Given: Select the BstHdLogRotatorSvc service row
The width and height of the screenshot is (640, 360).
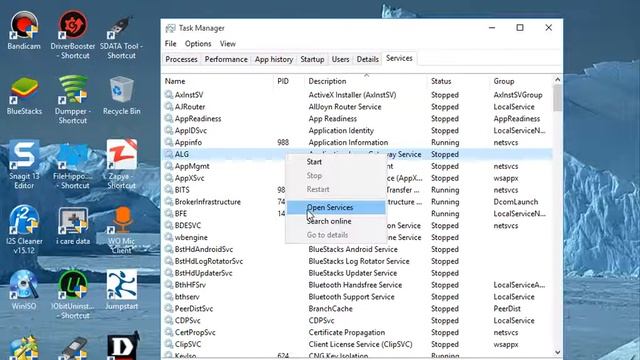Looking at the screenshot, I should click(x=358, y=261).
